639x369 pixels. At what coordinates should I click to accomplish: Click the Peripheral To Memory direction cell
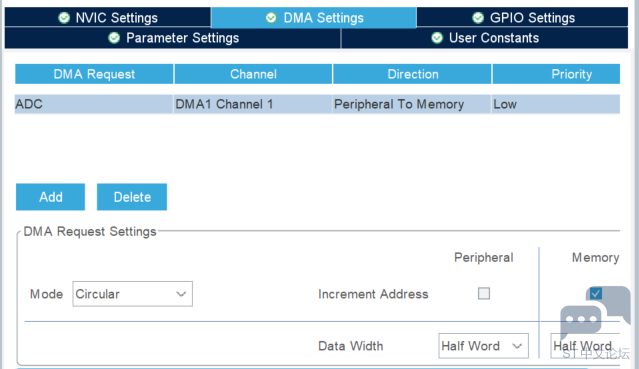coord(412,104)
